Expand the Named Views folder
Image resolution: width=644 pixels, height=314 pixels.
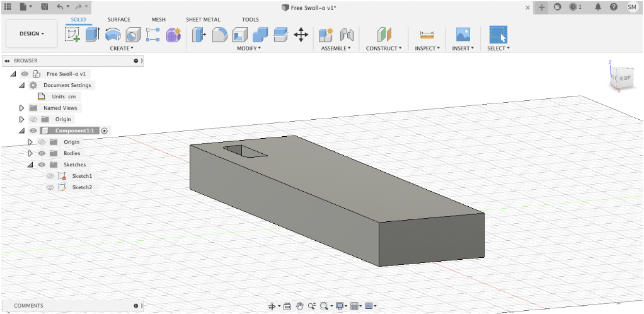[22, 108]
